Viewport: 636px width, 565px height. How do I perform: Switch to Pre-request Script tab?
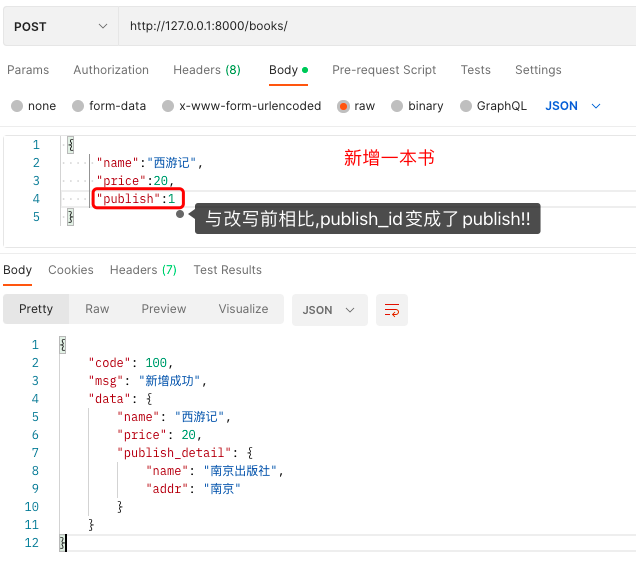pyautogui.click(x=384, y=70)
